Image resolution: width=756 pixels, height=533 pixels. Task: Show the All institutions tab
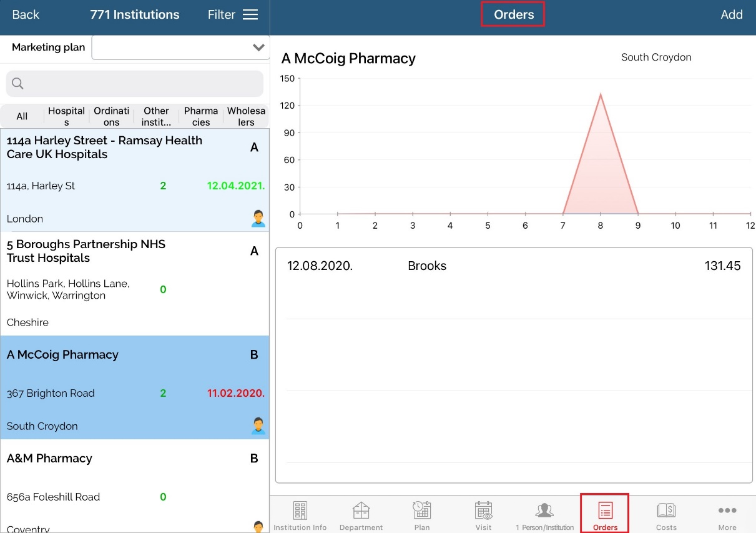pyautogui.click(x=22, y=116)
